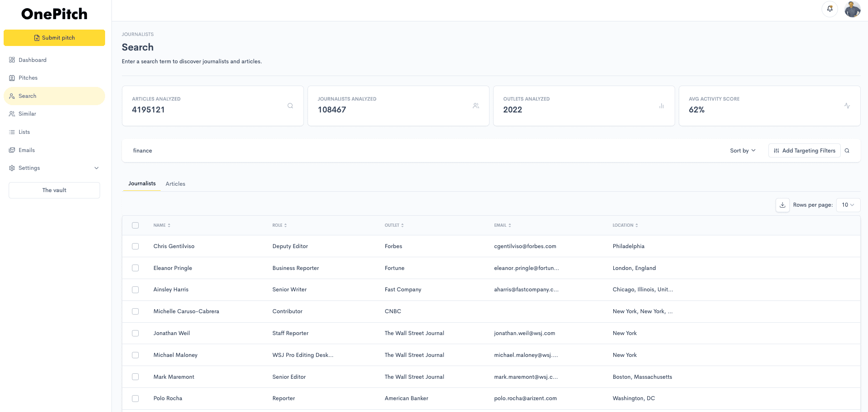Open Pitches from the sidebar
Viewport: 868px width, 412px height.
54,78
